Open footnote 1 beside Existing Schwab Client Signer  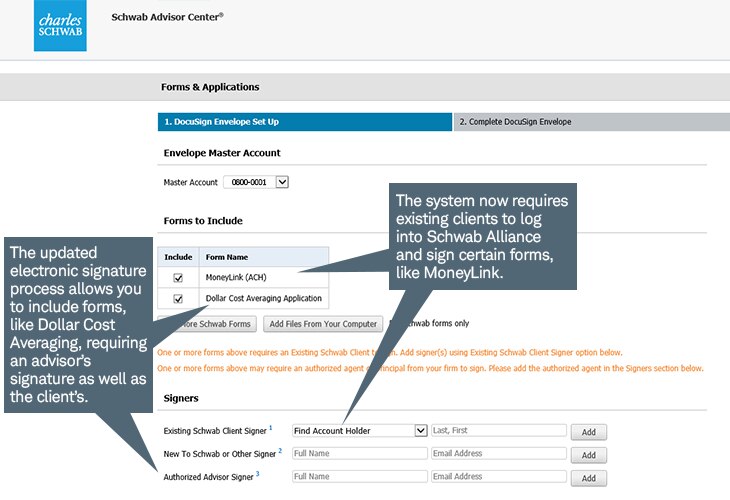point(270,427)
